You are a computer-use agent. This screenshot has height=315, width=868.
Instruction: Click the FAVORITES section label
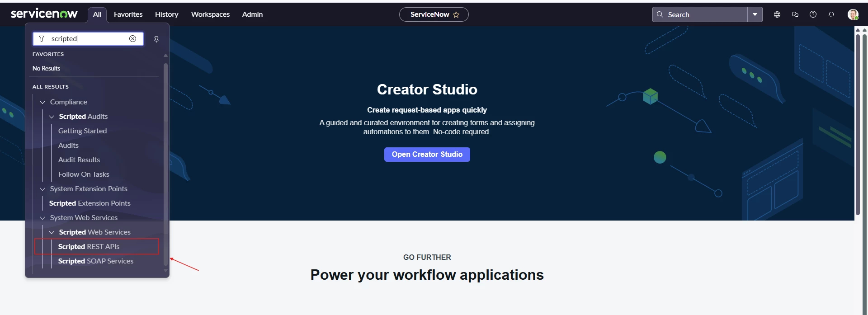pyautogui.click(x=48, y=54)
